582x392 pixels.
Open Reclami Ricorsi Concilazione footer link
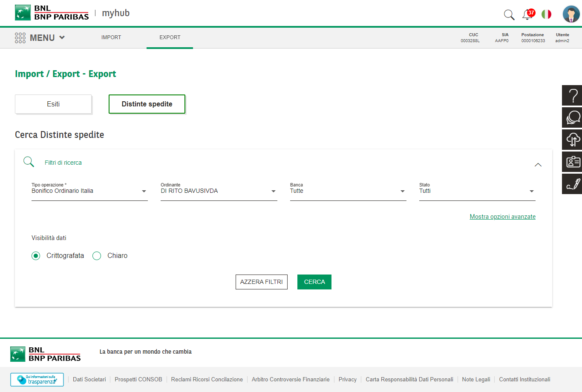[x=207, y=379]
